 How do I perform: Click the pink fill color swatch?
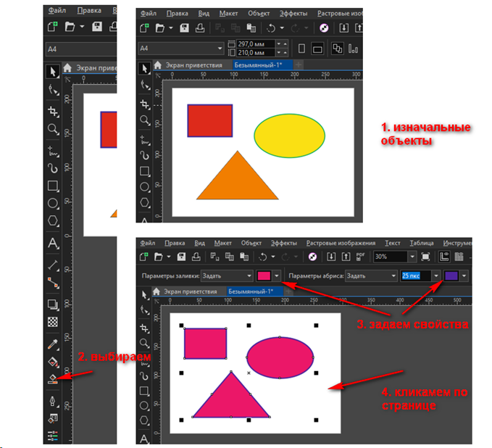(264, 276)
